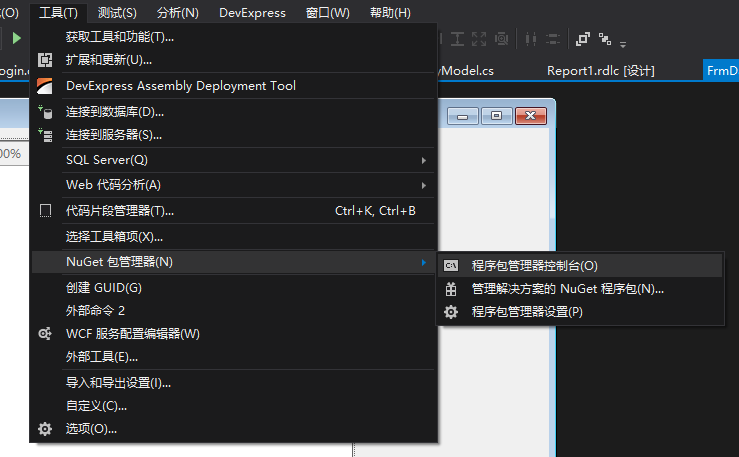Open WCF 服务配置编辑器(W) menu entry
The width and height of the screenshot is (739, 457).
233,334
